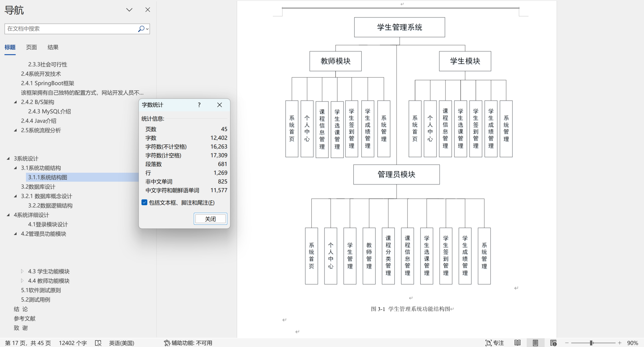
Task: Enable 专注 (Focus) mode in status bar
Action: [495, 343]
